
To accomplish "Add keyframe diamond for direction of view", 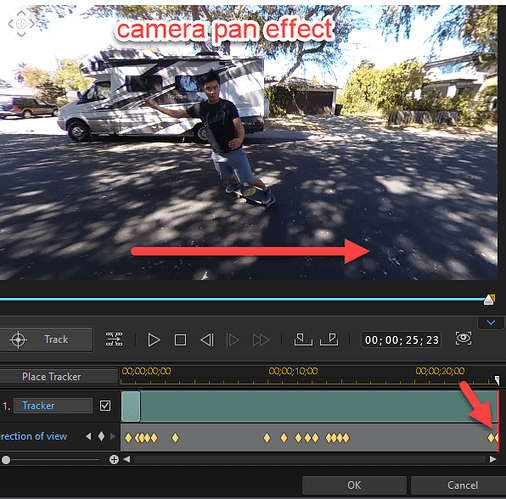I will (101, 436).
